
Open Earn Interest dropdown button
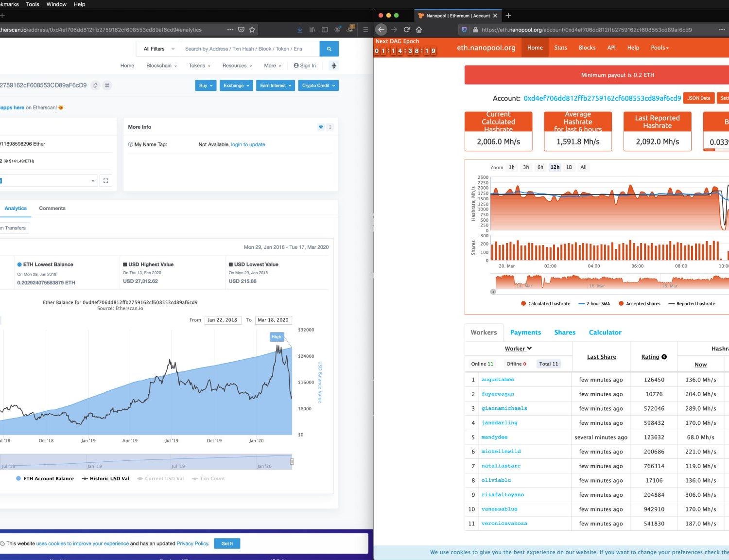tap(276, 86)
